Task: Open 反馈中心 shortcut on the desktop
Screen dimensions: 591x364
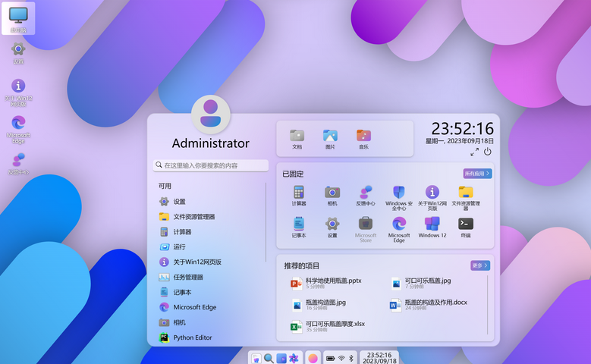Action: pos(18,164)
